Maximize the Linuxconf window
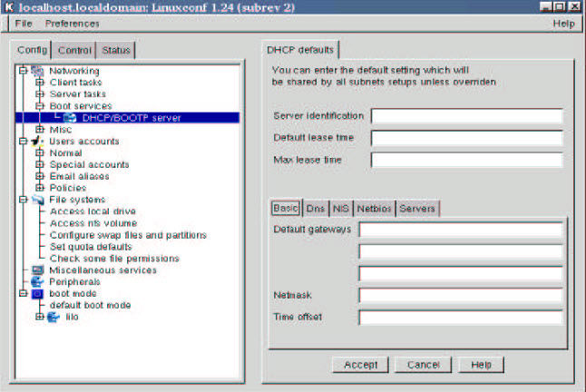This screenshot has height=392, width=586. (x=560, y=6)
